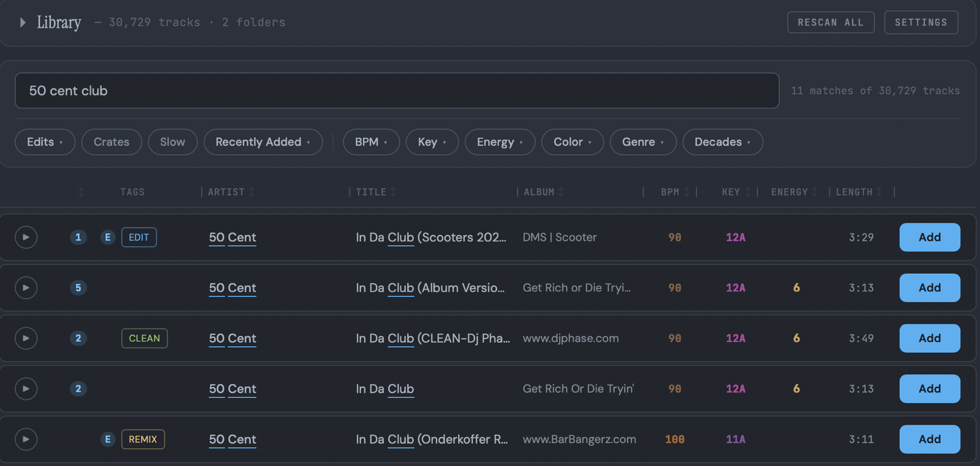The height and width of the screenshot is (466, 980).
Task: Open 50 Cent artist link on CLEAN row
Action: click(232, 338)
